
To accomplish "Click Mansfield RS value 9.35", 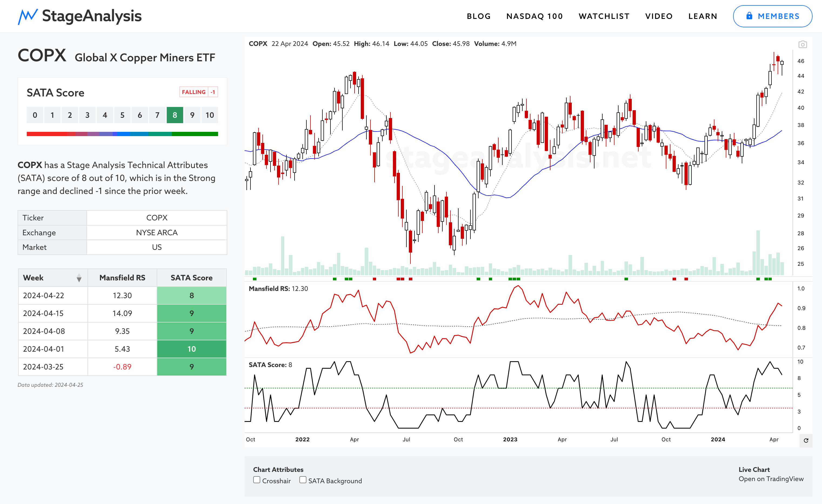I will click(122, 331).
